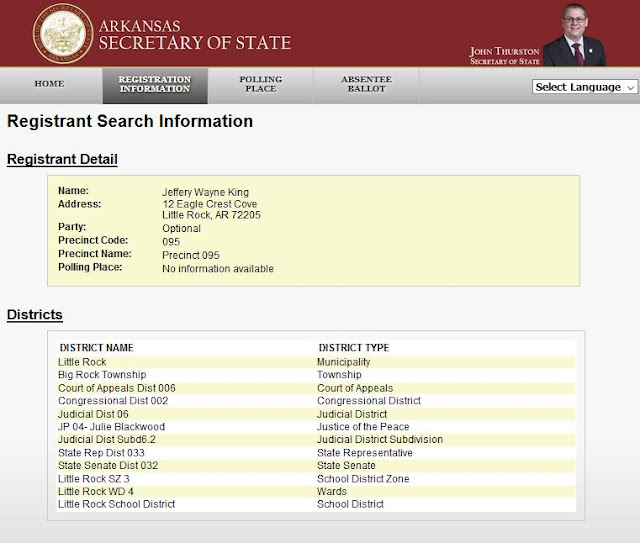The width and height of the screenshot is (640, 543).
Task: Click Judicial District Subdivision type cell
Action: click(x=380, y=440)
